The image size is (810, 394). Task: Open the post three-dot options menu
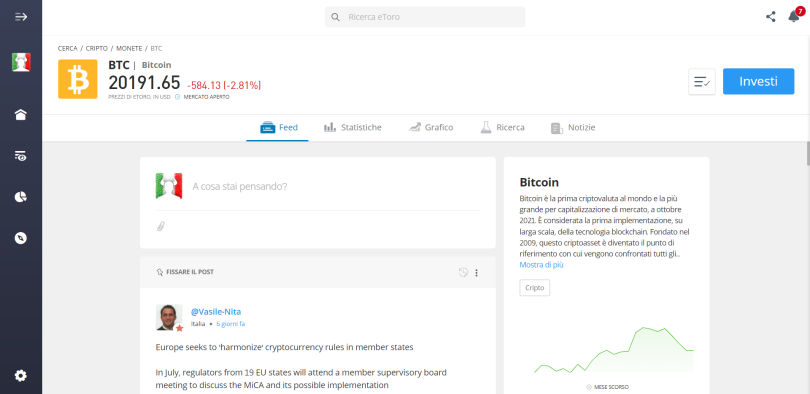476,273
